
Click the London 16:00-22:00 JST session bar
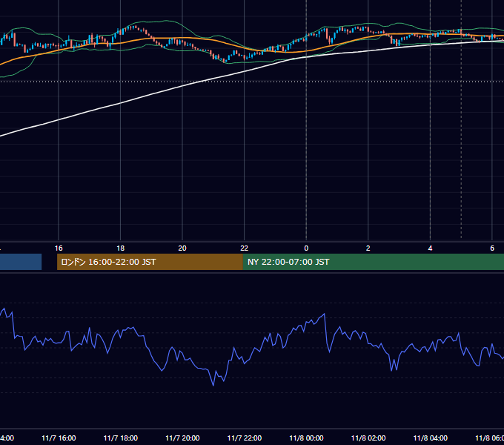click(150, 262)
